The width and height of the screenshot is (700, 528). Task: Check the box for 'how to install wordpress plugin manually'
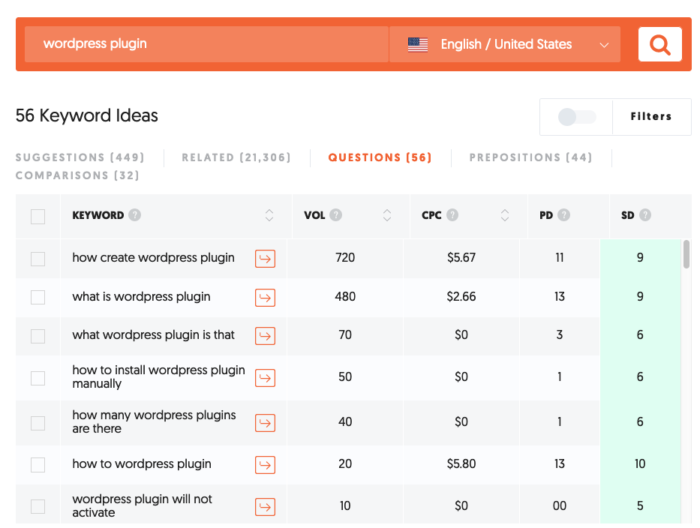click(38, 378)
